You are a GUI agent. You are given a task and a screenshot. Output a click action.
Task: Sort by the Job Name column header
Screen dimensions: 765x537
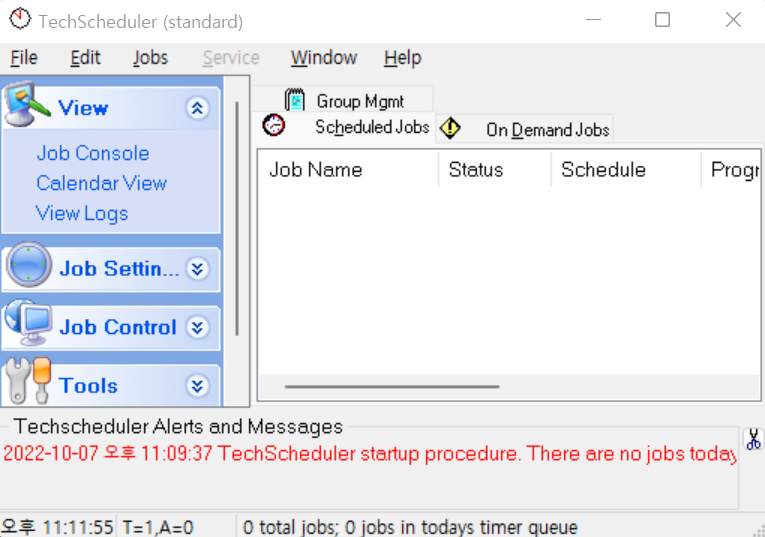[348, 169]
